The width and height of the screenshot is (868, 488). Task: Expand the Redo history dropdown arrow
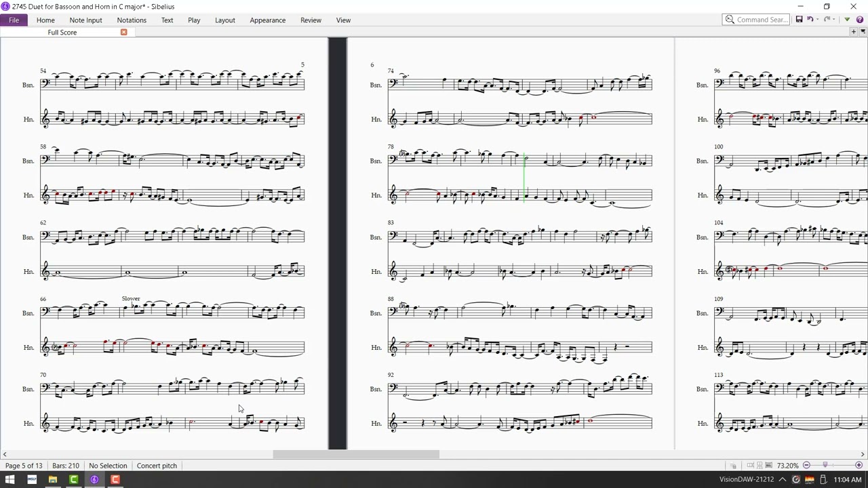coord(835,20)
